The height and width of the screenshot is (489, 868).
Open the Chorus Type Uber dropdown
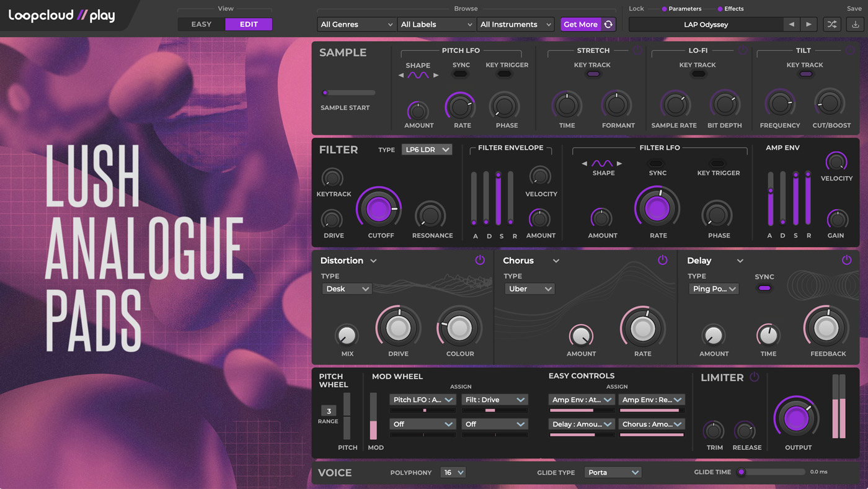coord(529,289)
